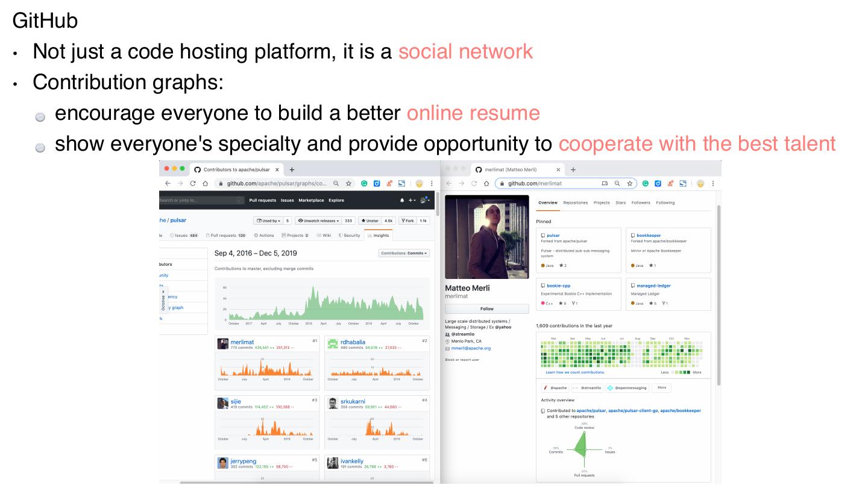Close the 'merlimat (Matteo Merli)' tab

click(x=558, y=170)
